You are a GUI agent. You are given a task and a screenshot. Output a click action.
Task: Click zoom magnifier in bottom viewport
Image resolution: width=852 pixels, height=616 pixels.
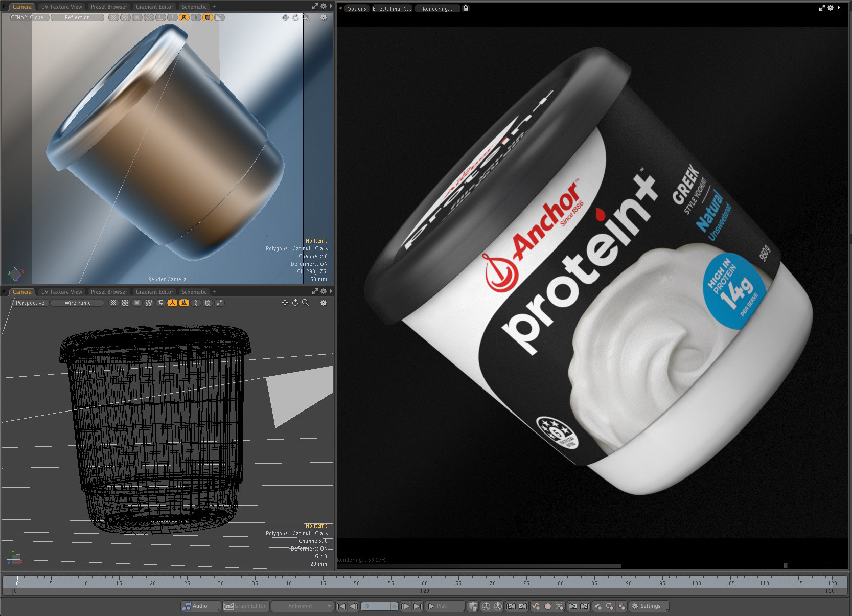[x=306, y=303]
